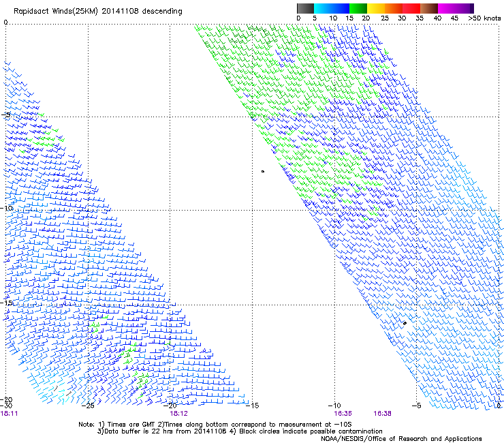The image size is (504, 443).
Task: Click the "-30" longitude label at bottom left
Action: tap(6, 406)
